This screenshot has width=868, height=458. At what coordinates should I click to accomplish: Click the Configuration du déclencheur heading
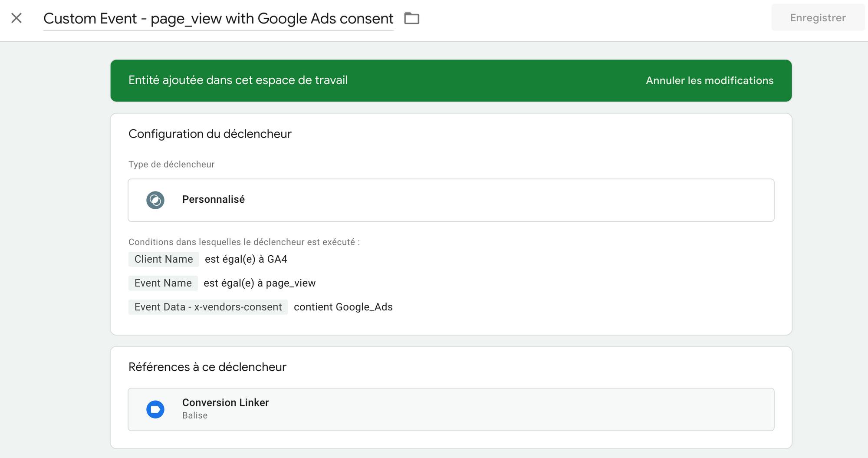(210, 134)
